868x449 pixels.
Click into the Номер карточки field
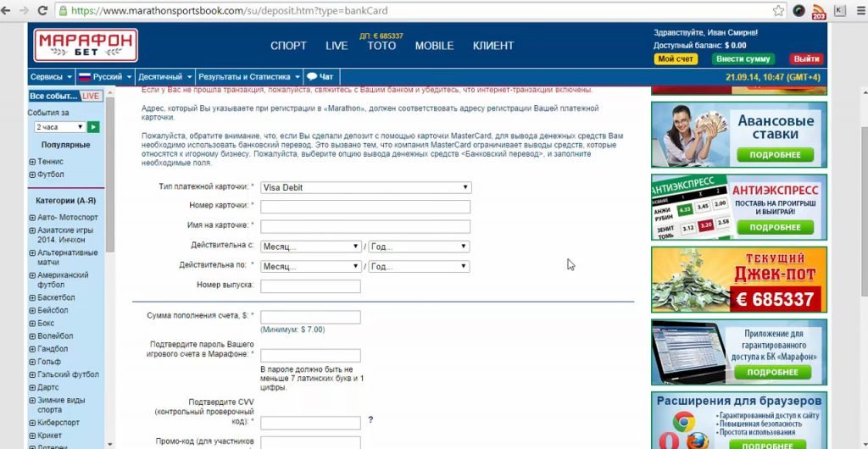365,207
